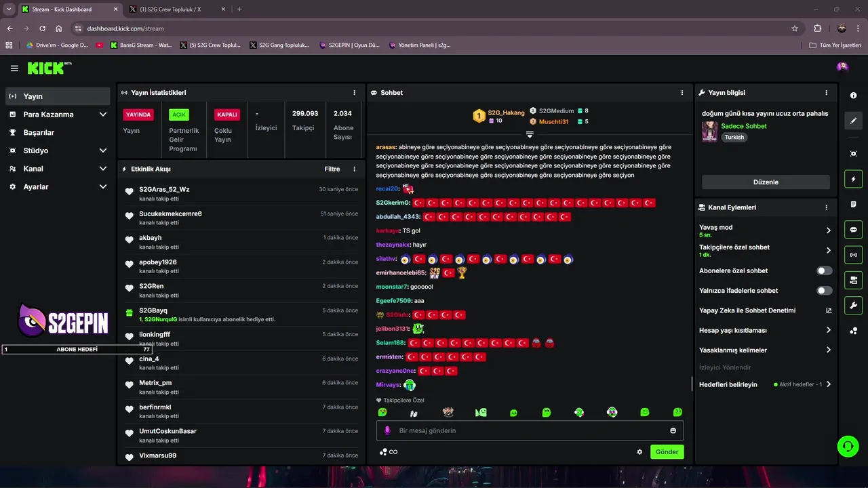Image resolution: width=868 pixels, height=488 pixels.
Task: Click the Sadece Sohbet category link
Action: tap(744, 126)
